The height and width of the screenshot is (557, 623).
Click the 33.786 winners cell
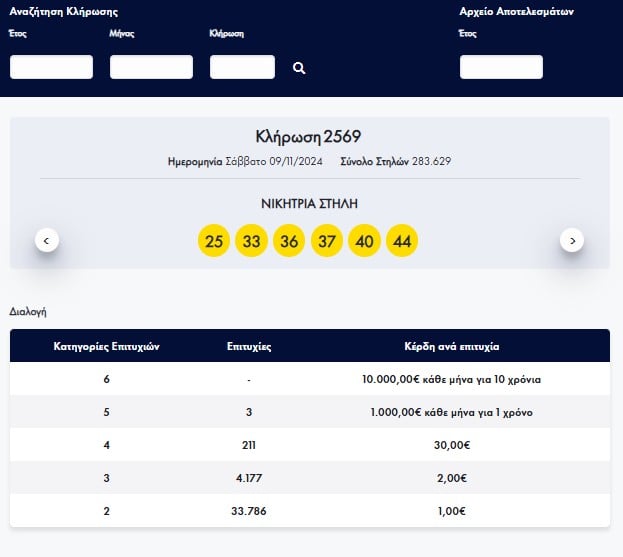coord(249,511)
